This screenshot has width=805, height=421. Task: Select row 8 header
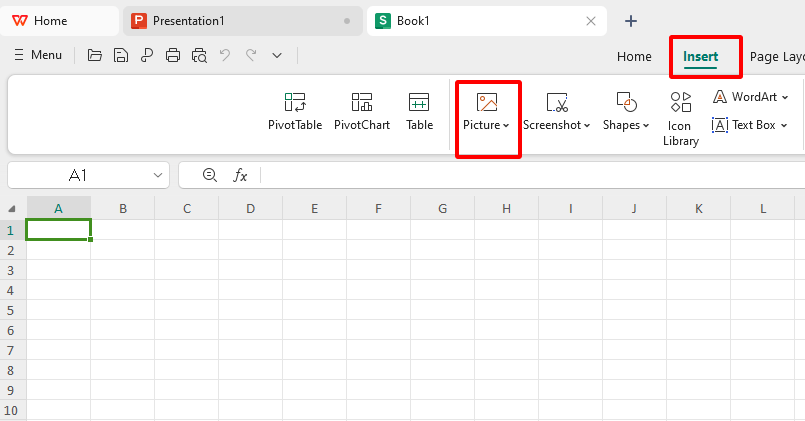13,370
